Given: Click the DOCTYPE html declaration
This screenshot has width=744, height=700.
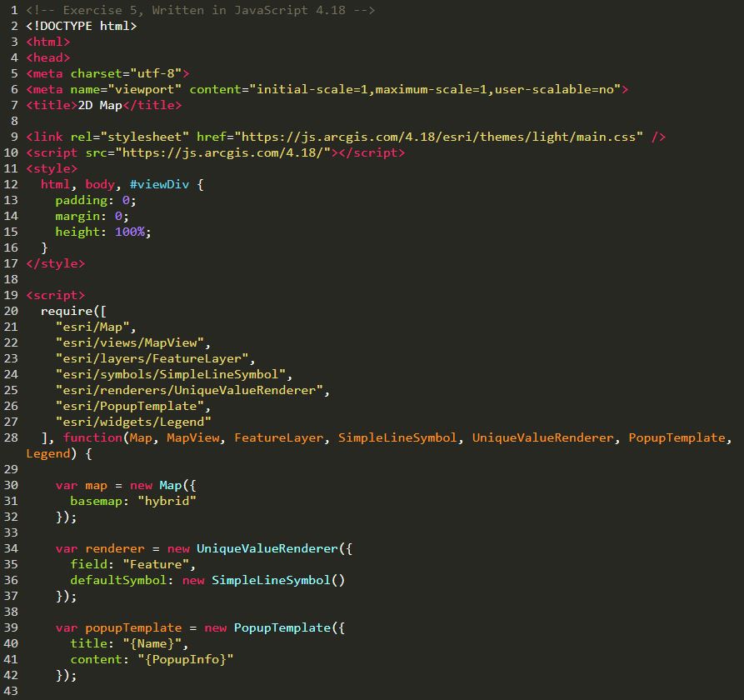Looking at the screenshot, I should [82, 26].
